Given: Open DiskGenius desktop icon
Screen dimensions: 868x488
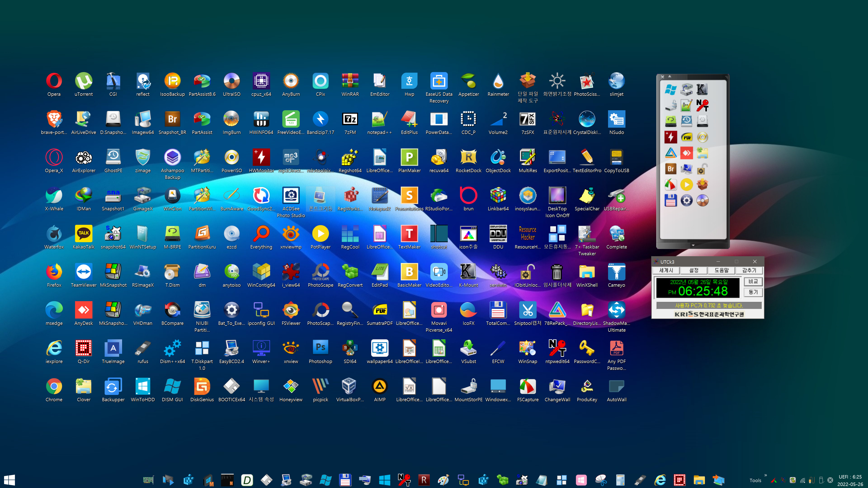Looking at the screenshot, I should [x=202, y=390].
